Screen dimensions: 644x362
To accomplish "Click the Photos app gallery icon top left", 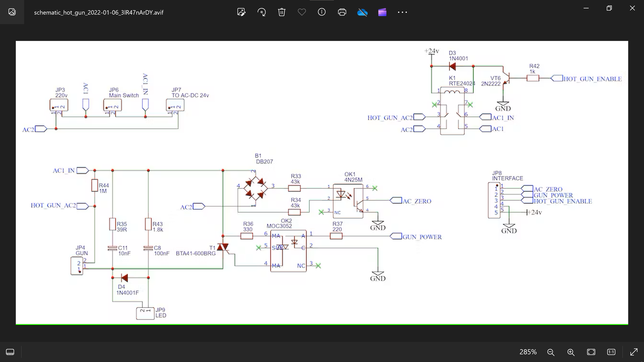I will pos(12,12).
